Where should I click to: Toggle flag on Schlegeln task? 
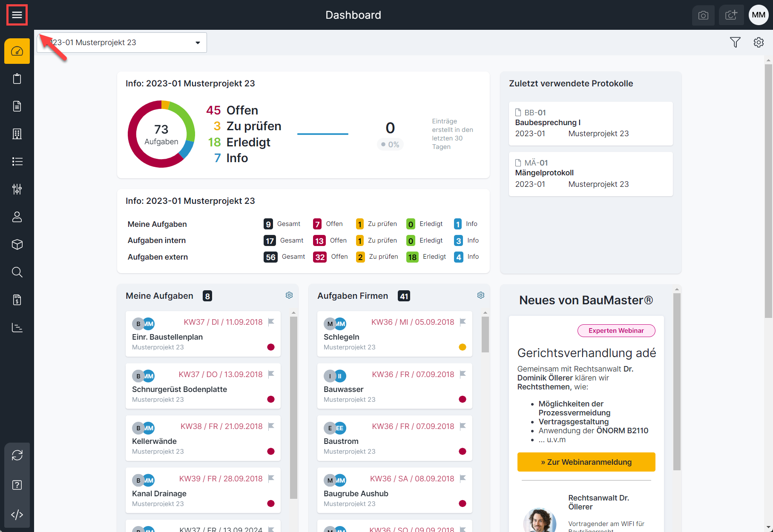(x=463, y=322)
